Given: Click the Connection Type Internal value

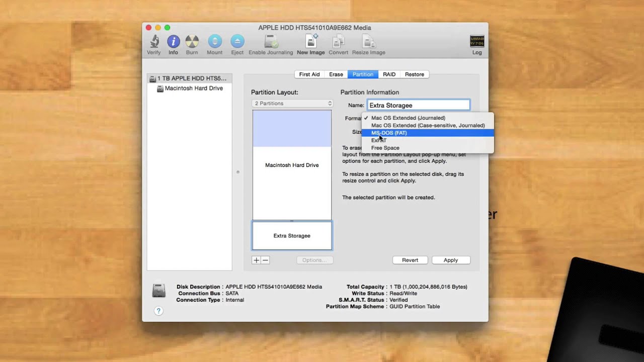Looking at the screenshot, I should point(235,300).
